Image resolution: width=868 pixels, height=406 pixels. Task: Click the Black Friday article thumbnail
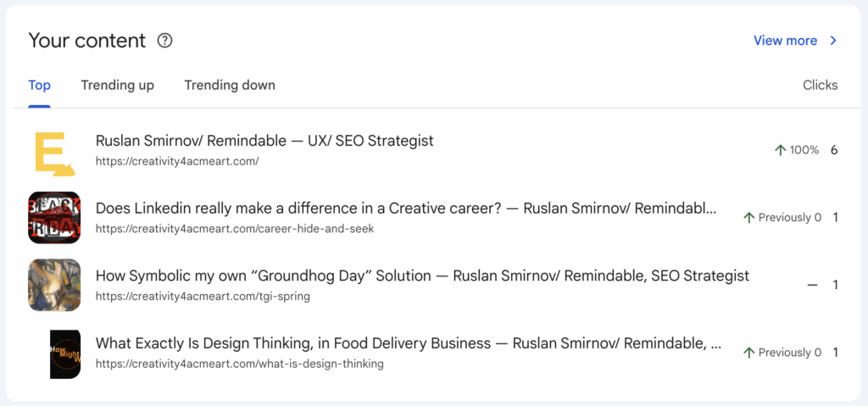pos(54,217)
